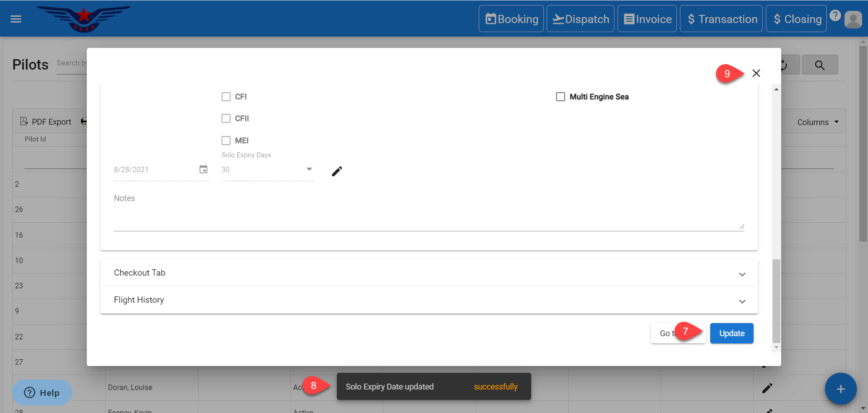Open the user profile avatar
This screenshot has height=413, width=868.
tap(853, 19)
